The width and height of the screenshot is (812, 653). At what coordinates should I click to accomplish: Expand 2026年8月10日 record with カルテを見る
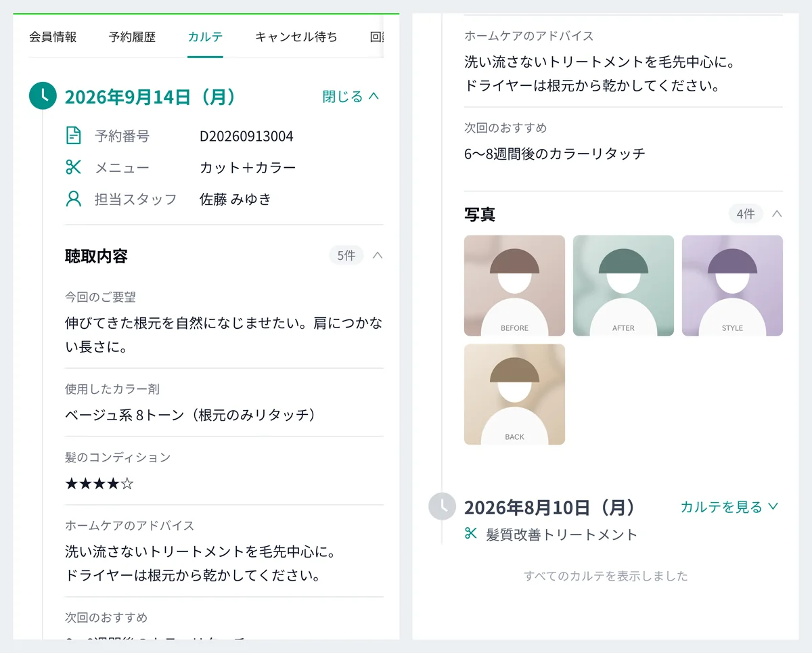coord(729,507)
